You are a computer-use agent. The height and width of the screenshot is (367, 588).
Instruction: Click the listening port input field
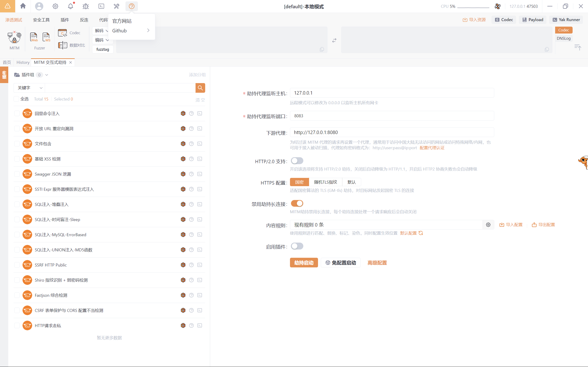click(x=392, y=116)
